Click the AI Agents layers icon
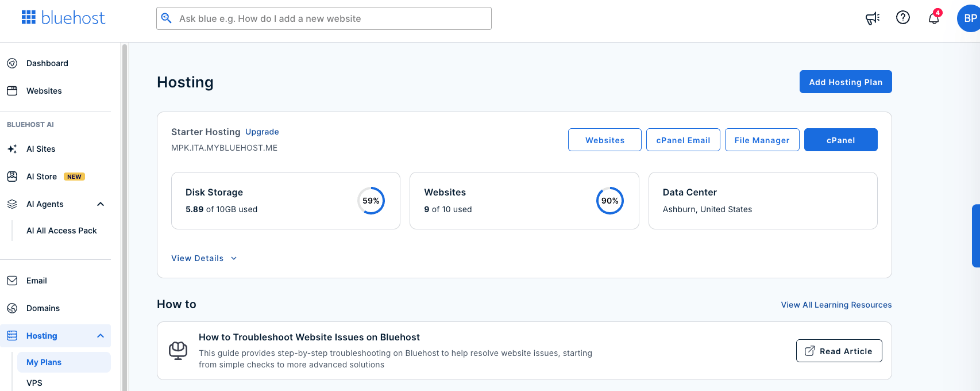This screenshot has height=391, width=980. pos(12,204)
